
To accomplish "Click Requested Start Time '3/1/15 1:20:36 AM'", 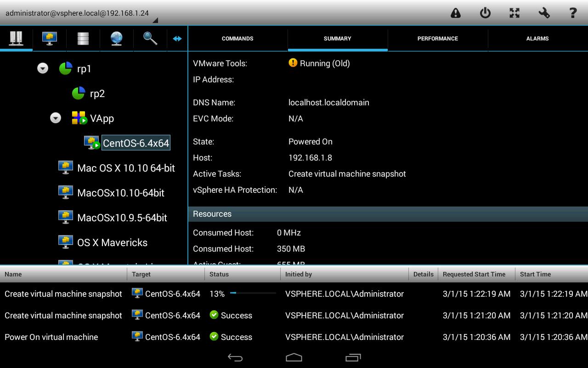I will pos(476,337).
